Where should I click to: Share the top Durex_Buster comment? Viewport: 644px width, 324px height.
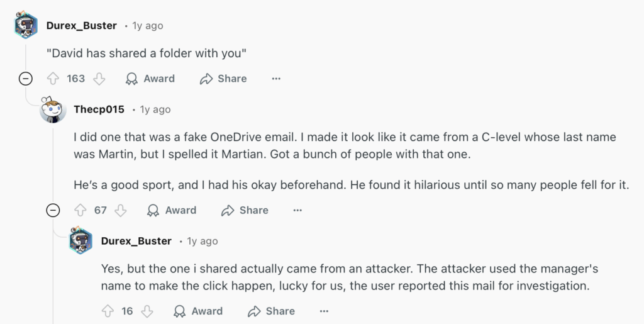pos(223,79)
